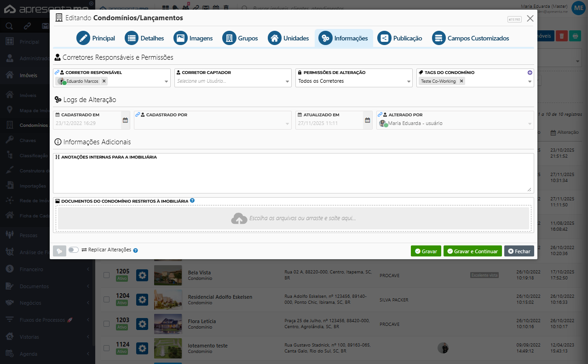The image size is (588, 364).
Task: Click the cloud upload icon in the dropzone
Action: [x=239, y=218]
